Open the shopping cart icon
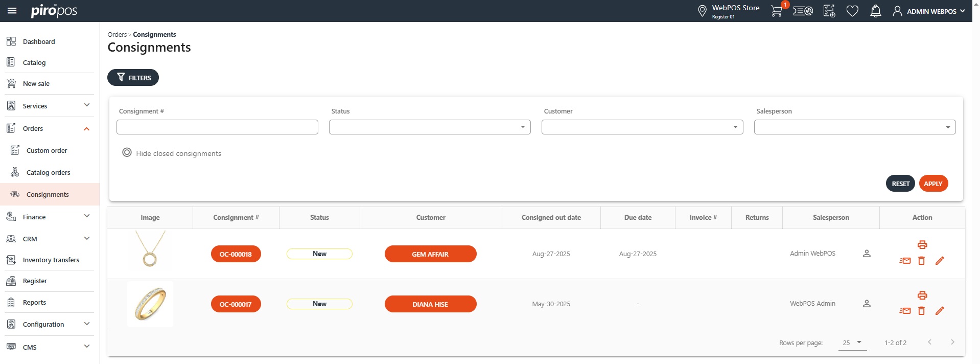 pos(776,11)
